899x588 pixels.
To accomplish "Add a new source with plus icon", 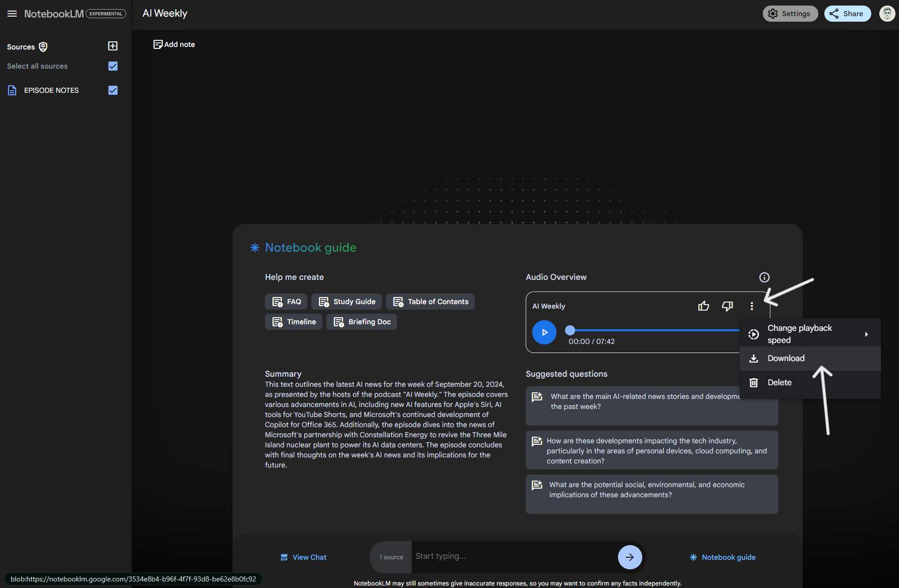I will click(113, 46).
